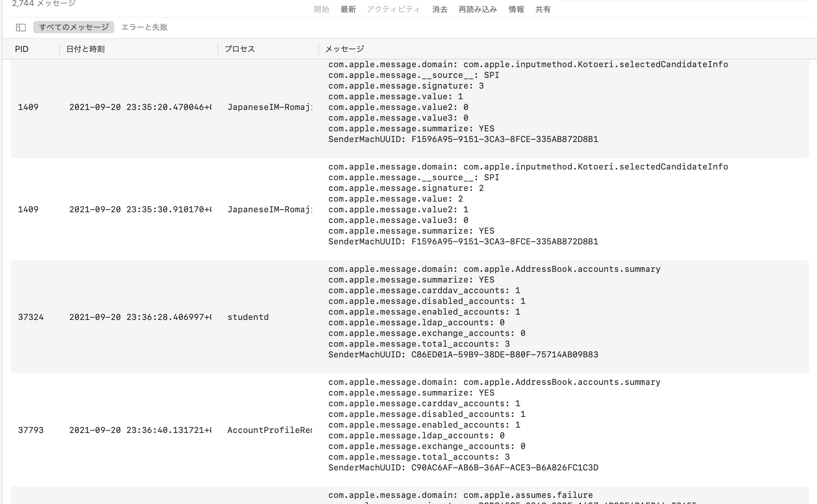This screenshot has height=504, width=817.
Task: Click the アクティビティ toolbar item
Action: (394, 10)
